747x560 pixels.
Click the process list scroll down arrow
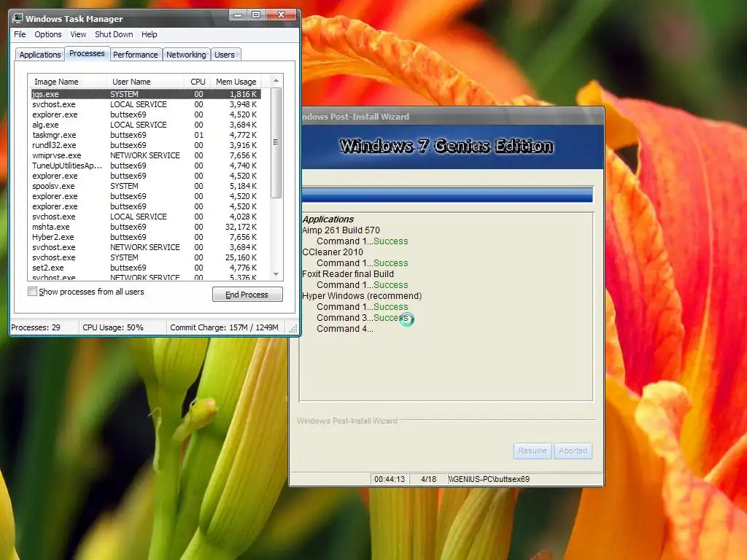(276, 274)
